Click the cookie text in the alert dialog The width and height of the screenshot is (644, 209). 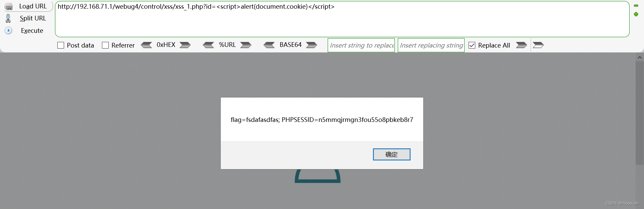(322, 120)
